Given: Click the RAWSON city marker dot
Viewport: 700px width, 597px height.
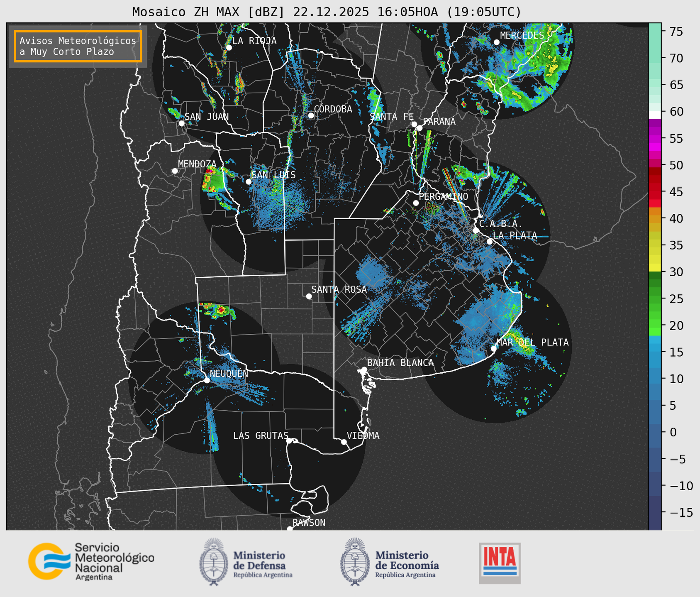Looking at the screenshot, I should [x=290, y=529].
